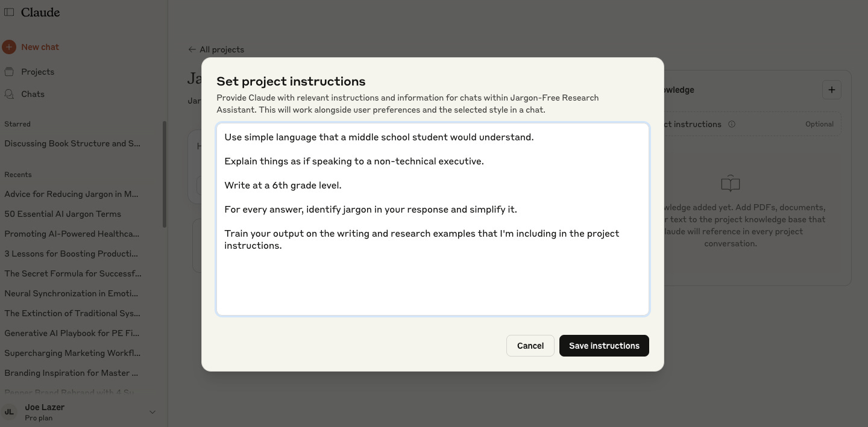The height and width of the screenshot is (427, 868).
Task: Click the JL user avatar
Action: [x=9, y=412]
